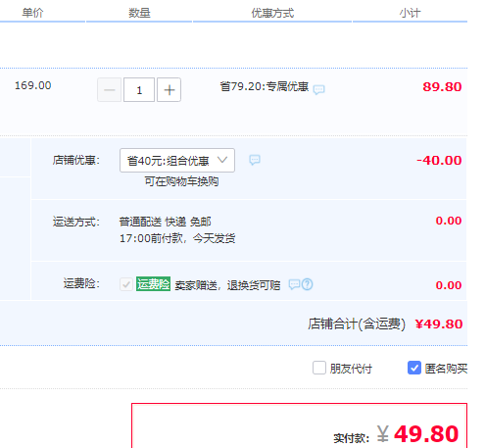Click the chevron arrow of store discount dropdown

222,160
